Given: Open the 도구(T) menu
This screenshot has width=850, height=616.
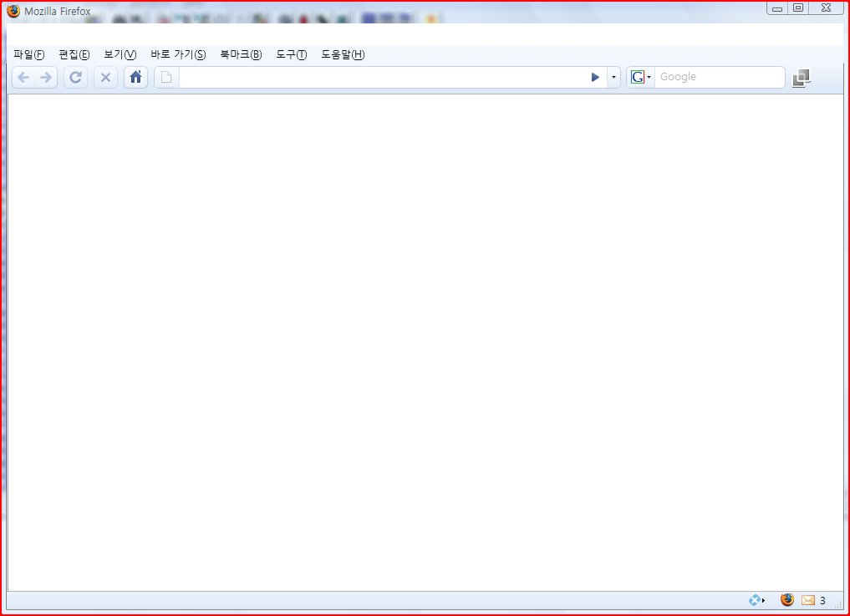Looking at the screenshot, I should (292, 55).
